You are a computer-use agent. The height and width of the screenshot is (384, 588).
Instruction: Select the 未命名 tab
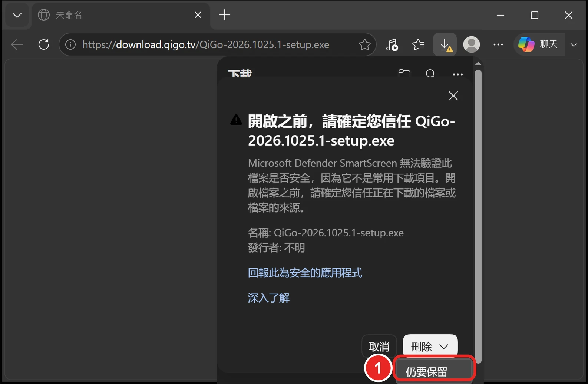coord(121,15)
